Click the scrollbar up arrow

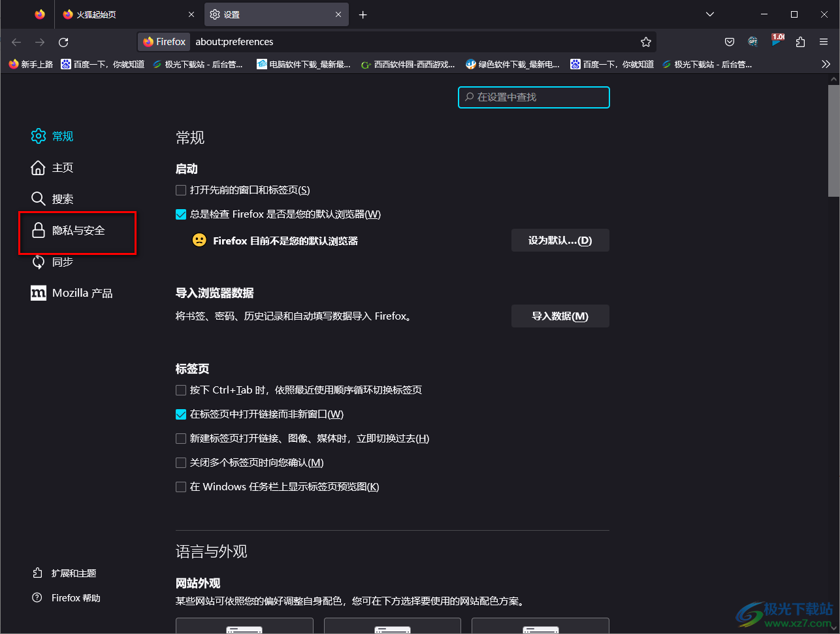834,79
